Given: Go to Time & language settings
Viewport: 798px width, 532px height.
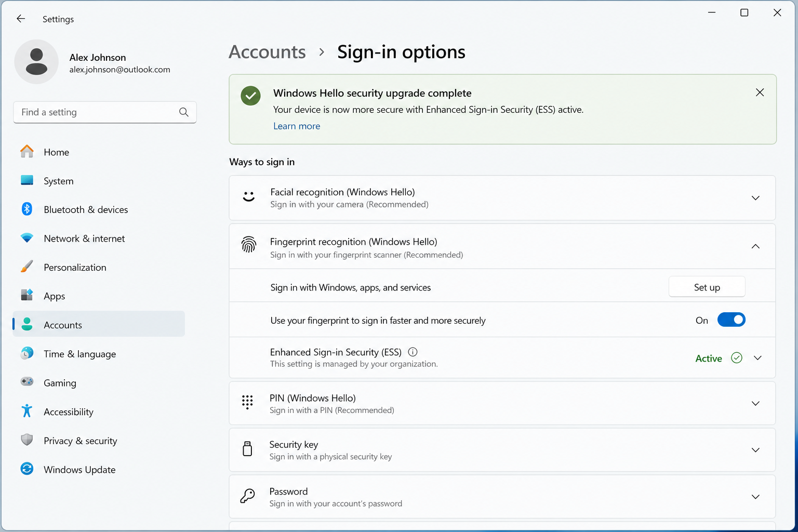Looking at the screenshot, I should (x=99, y=354).
